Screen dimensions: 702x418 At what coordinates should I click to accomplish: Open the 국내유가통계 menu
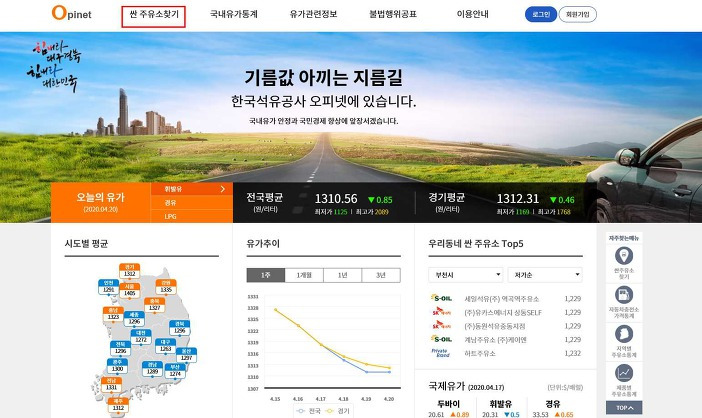tap(233, 16)
